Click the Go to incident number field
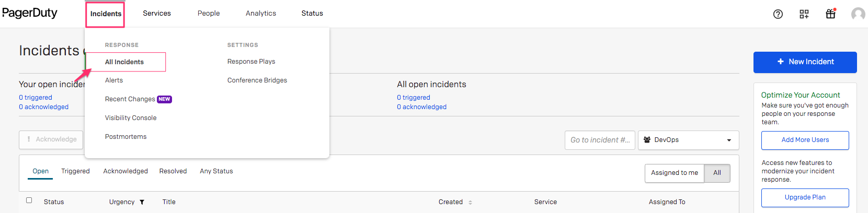This screenshot has width=868, height=213. (600, 140)
